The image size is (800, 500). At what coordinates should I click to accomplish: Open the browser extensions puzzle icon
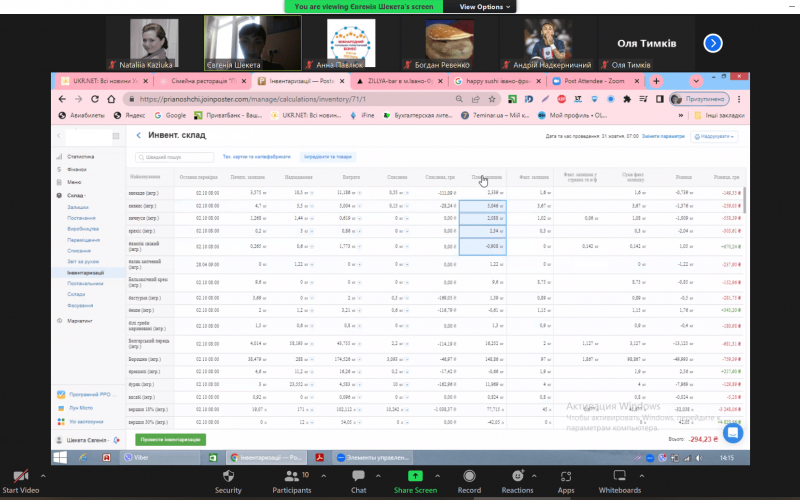(x=627, y=99)
